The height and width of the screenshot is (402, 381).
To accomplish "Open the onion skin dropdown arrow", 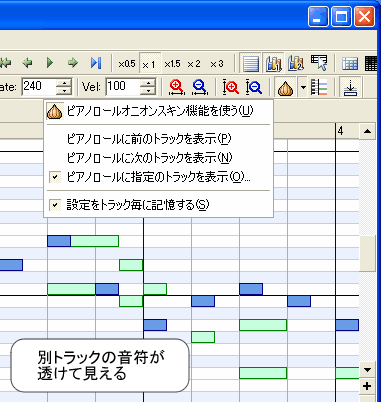I will click(x=303, y=88).
